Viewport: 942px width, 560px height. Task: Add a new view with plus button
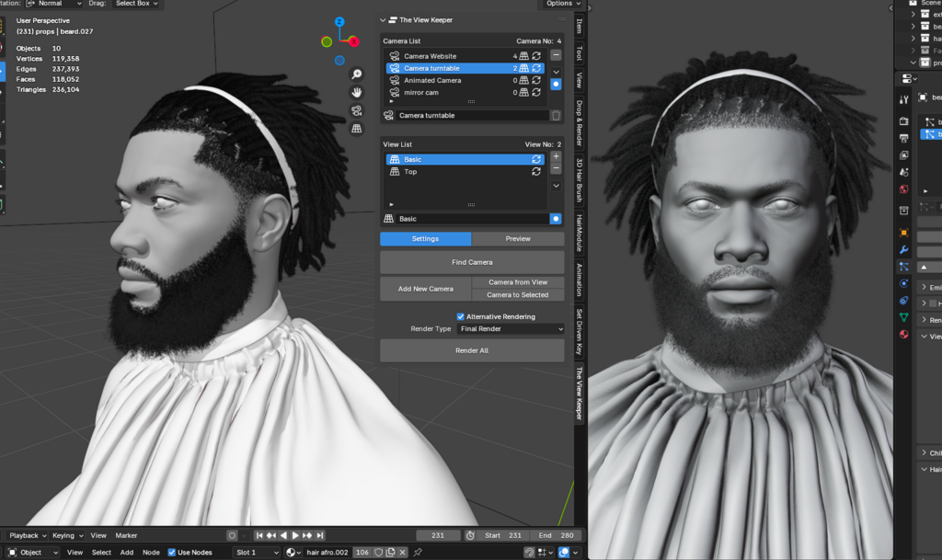pos(557,156)
